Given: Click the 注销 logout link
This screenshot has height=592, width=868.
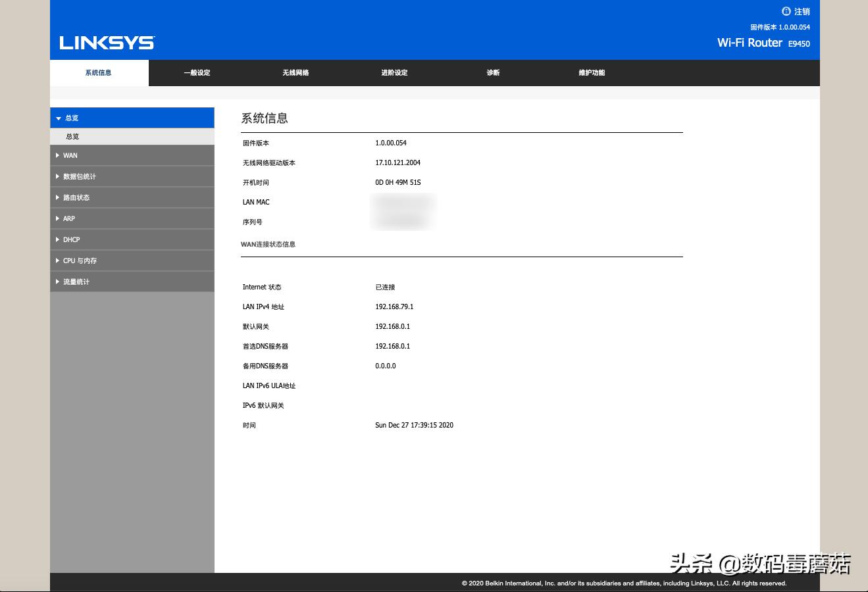Looking at the screenshot, I should click(801, 11).
